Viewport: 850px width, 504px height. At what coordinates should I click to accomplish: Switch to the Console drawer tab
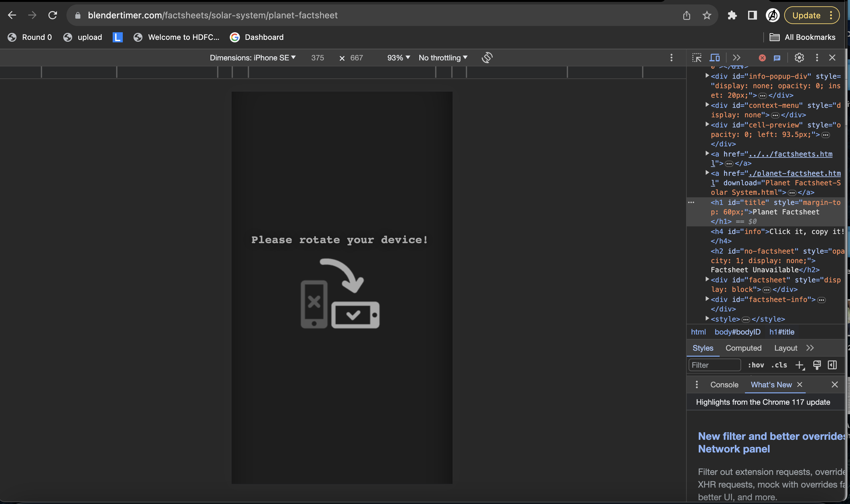[x=724, y=385]
